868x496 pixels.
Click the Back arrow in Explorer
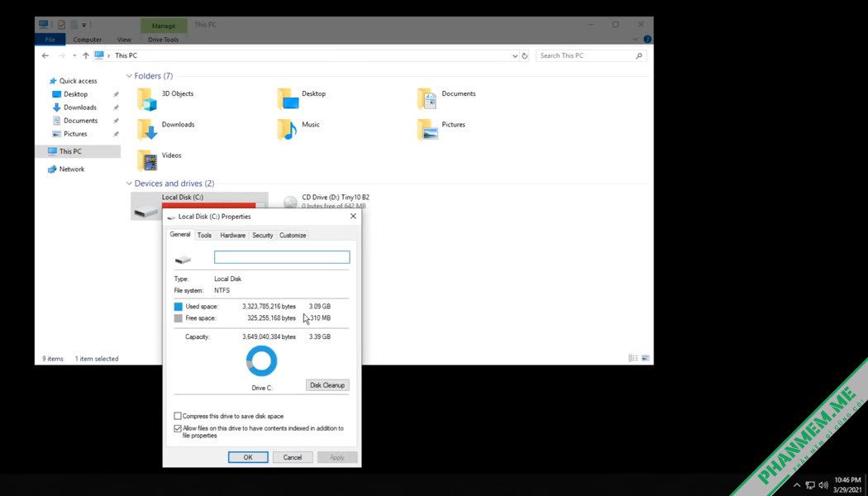[45, 55]
